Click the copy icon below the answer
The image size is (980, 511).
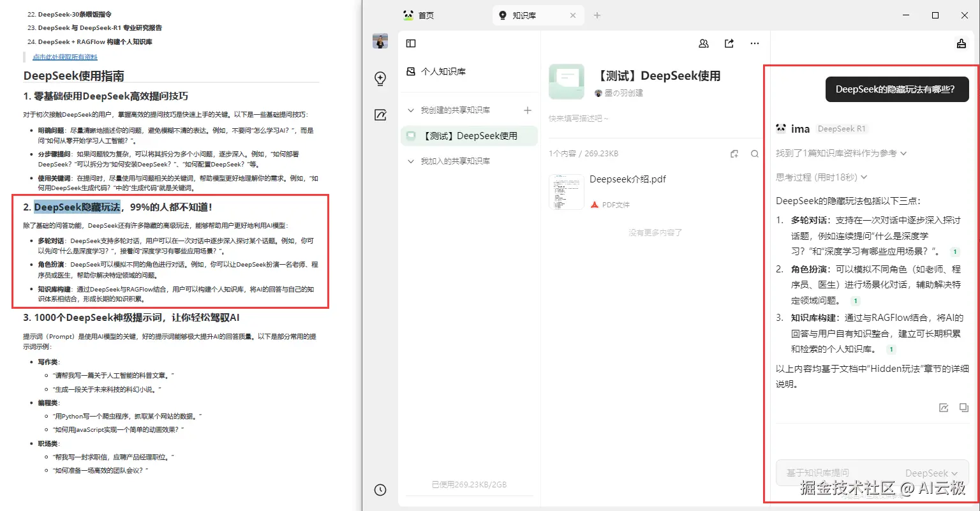964,408
